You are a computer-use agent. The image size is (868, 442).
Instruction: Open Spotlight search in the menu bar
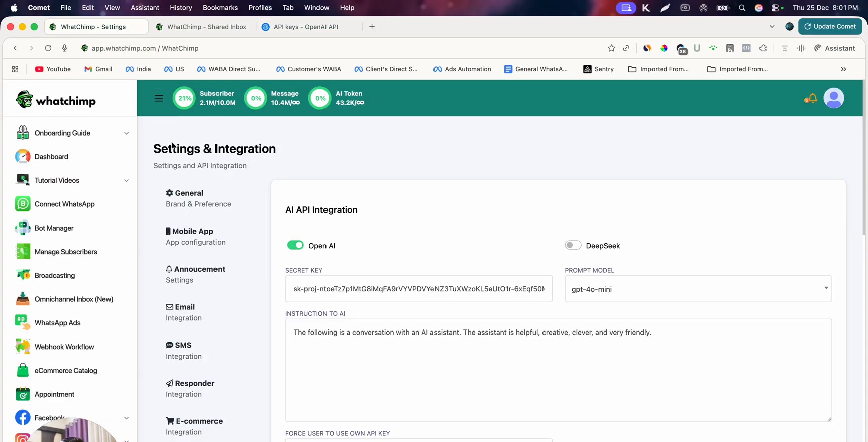(x=742, y=8)
